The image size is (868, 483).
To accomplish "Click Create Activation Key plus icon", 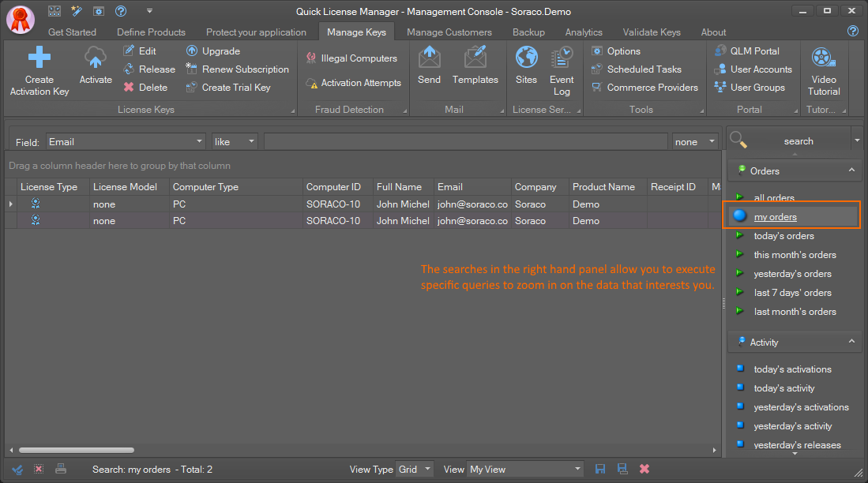I will [39, 58].
